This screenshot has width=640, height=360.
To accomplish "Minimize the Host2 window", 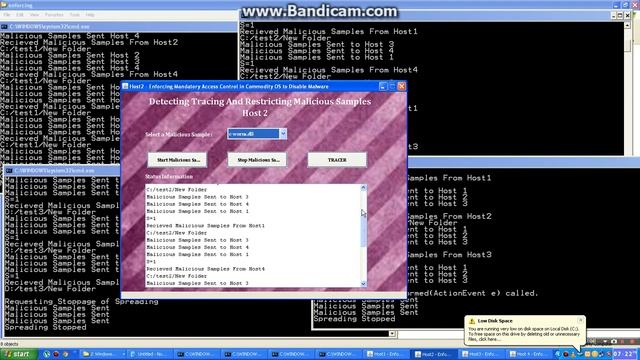I will click(x=382, y=87).
